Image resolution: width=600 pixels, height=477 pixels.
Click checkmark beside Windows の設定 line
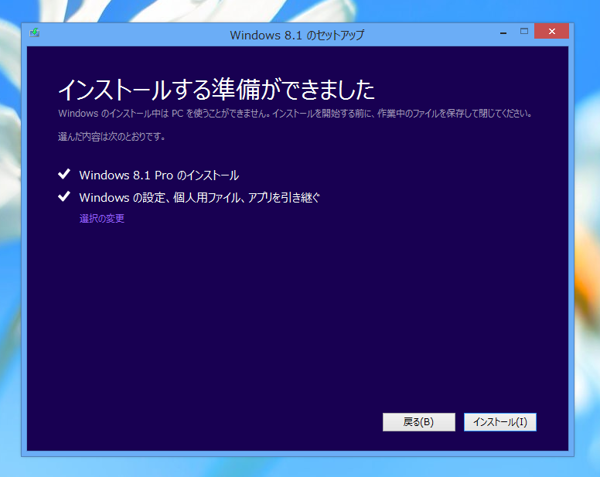point(64,196)
